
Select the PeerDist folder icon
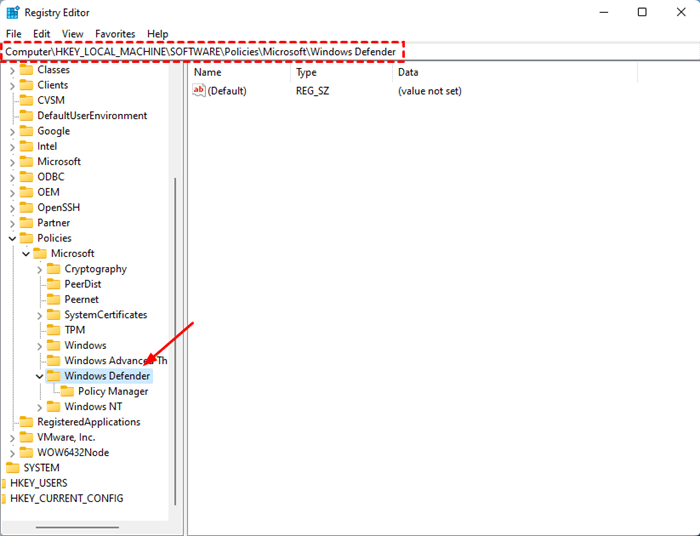[54, 284]
